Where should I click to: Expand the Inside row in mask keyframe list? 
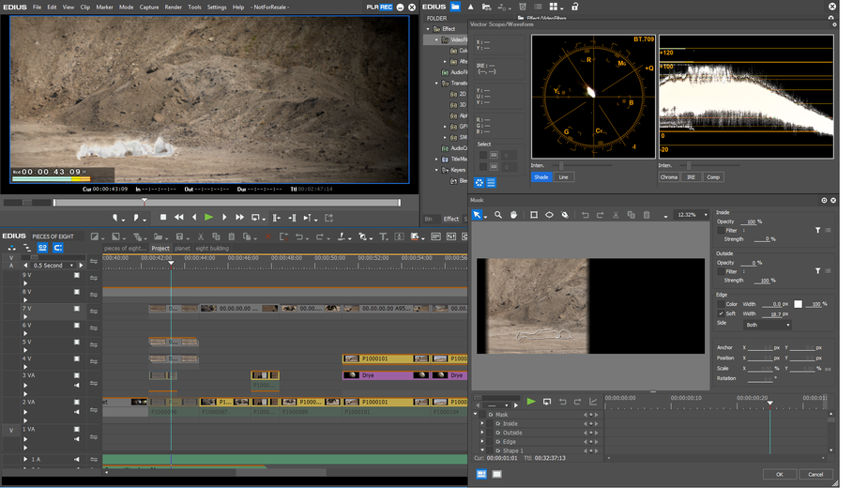483,424
